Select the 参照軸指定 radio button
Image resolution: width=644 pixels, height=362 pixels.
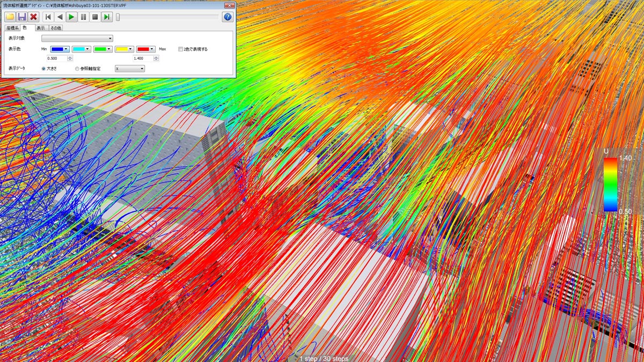(x=77, y=69)
